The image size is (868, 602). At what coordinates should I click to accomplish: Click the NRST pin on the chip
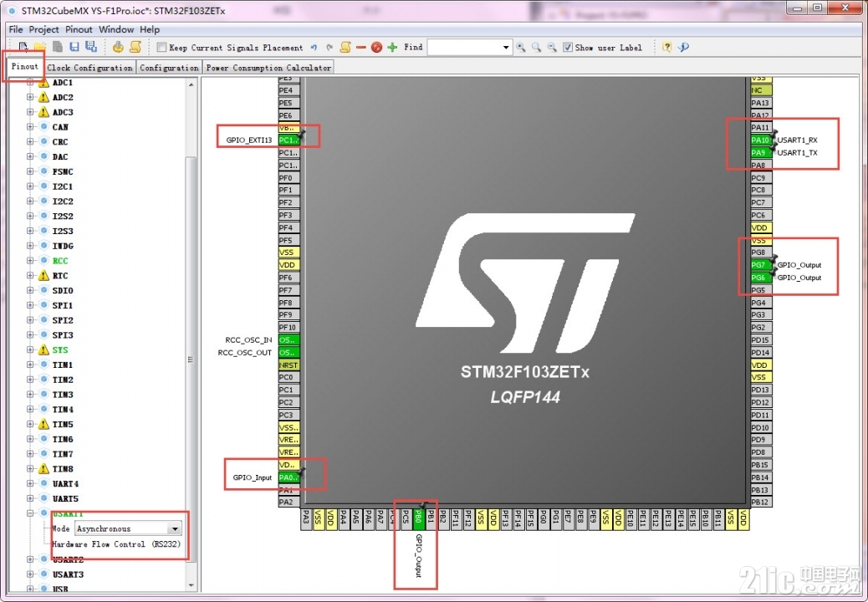tap(289, 365)
